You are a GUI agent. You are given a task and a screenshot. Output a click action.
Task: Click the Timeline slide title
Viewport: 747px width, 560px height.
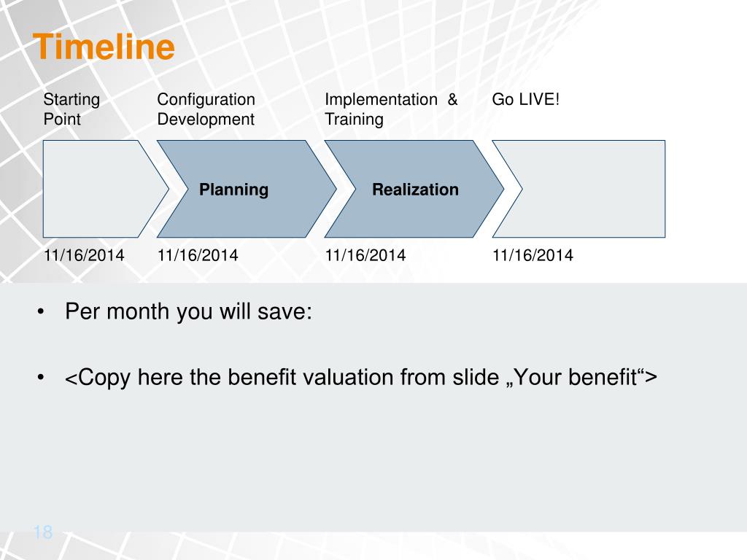tap(104, 46)
